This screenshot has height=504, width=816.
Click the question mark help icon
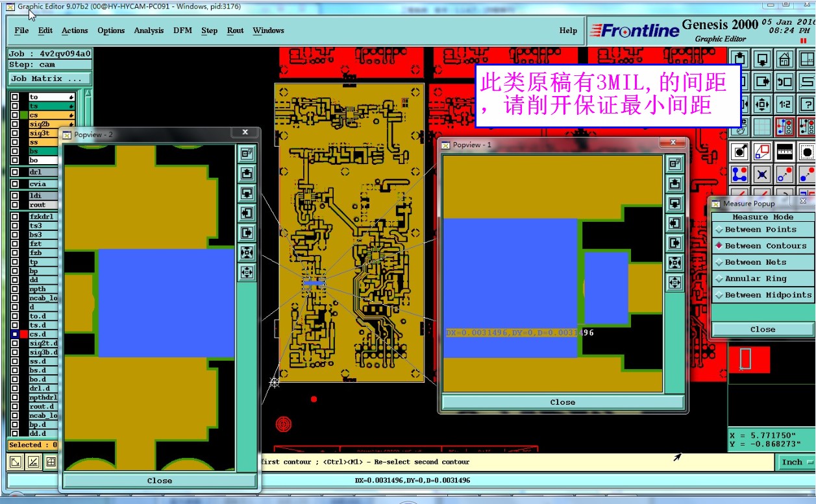tap(807, 104)
